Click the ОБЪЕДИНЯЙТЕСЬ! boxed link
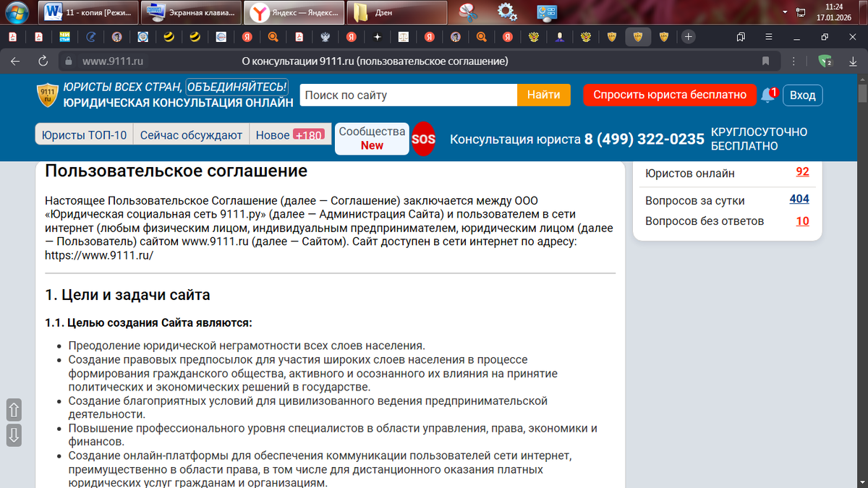The width and height of the screenshot is (868, 488). 237,87
